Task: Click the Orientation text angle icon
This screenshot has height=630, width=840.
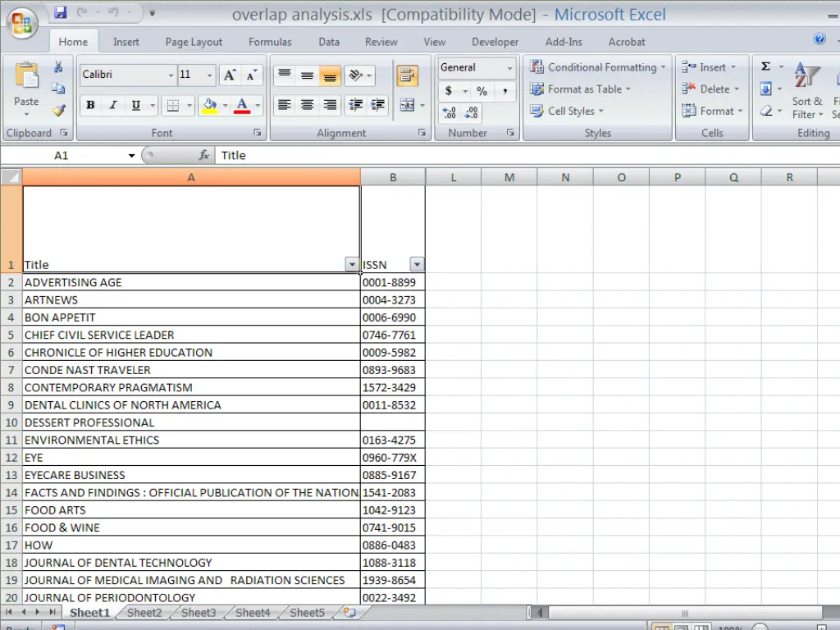Action: [356, 75]
